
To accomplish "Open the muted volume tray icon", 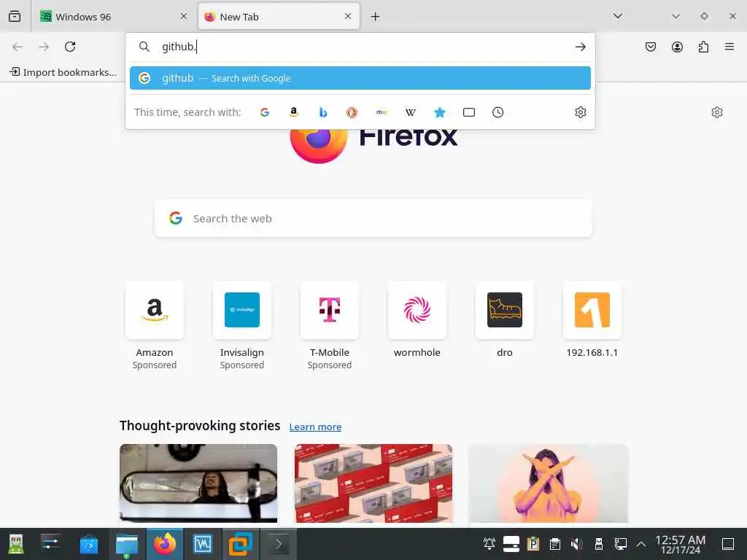I will (x=576, y=544).
